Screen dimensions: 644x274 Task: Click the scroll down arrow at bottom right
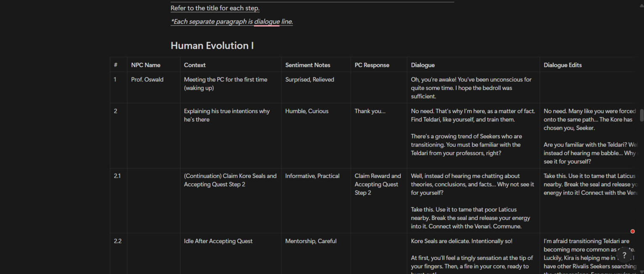641,271
